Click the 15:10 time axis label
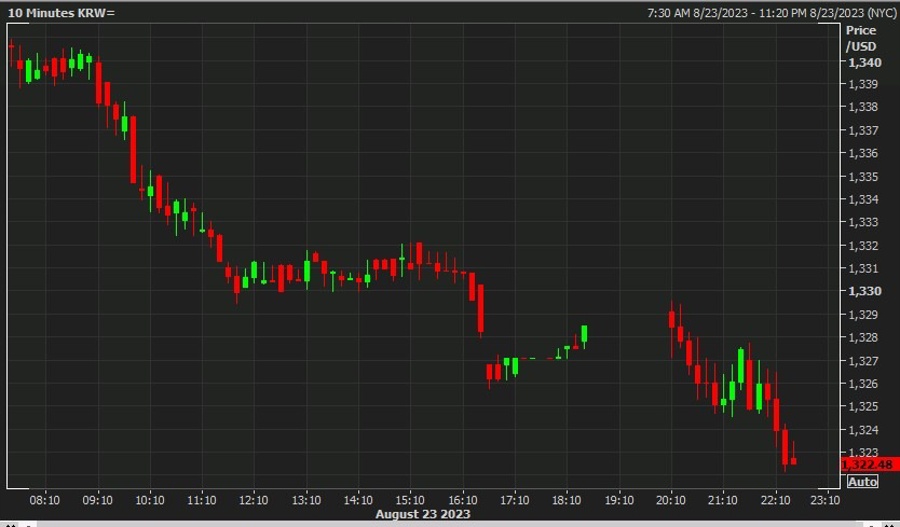This screenshot has width=900, height=527. pyautogui.click(x=410, y=500)
